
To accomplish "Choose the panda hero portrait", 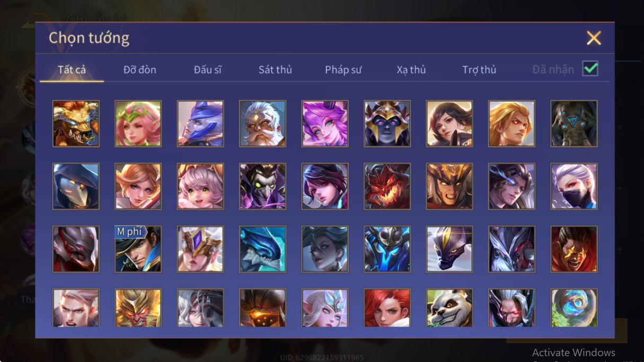I will (449, 307).
